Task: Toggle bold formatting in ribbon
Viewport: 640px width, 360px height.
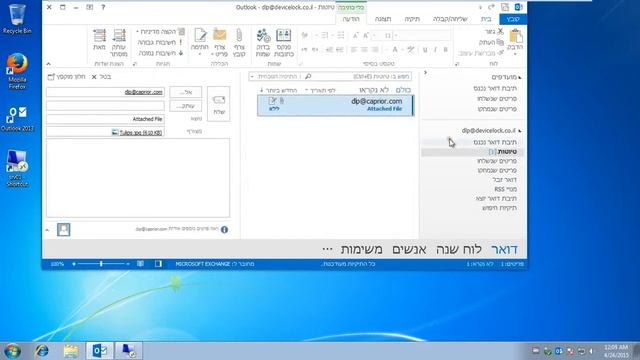Action: [x=445, y=49]
